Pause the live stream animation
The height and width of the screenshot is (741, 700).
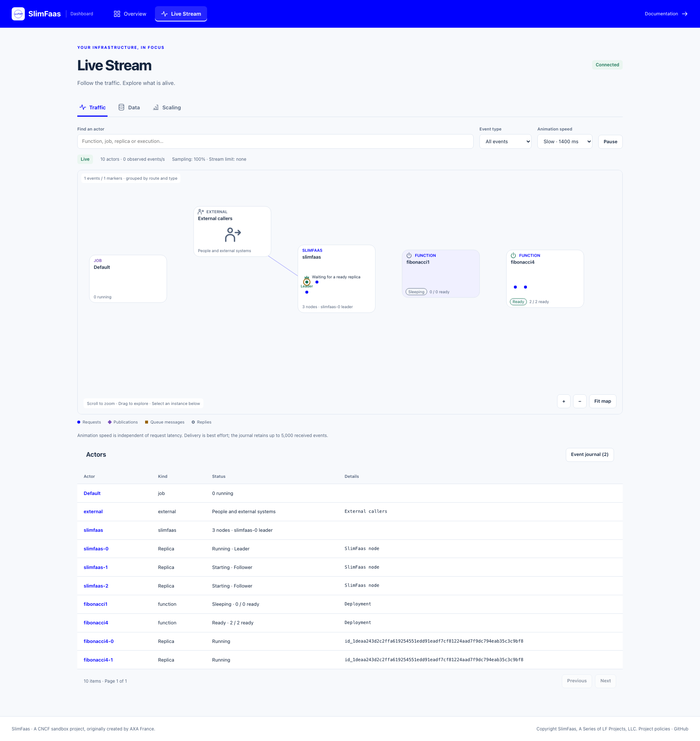(610, 142)
